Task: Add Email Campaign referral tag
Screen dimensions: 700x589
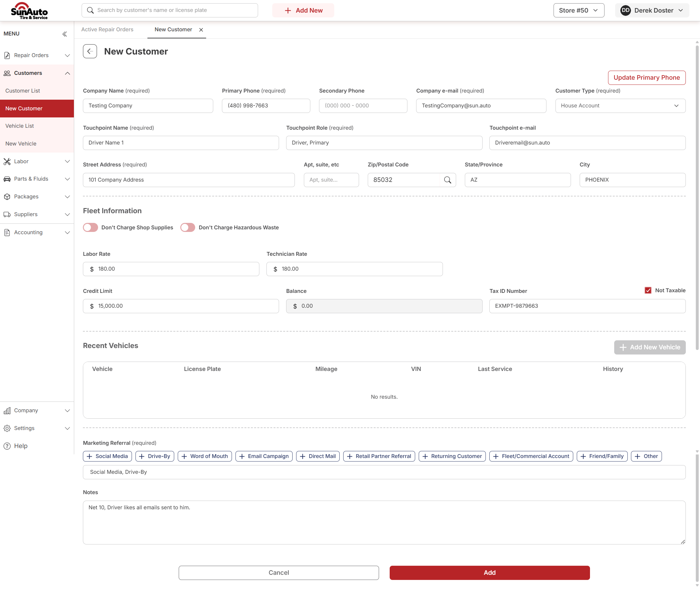Action: (x=264, y=456)
